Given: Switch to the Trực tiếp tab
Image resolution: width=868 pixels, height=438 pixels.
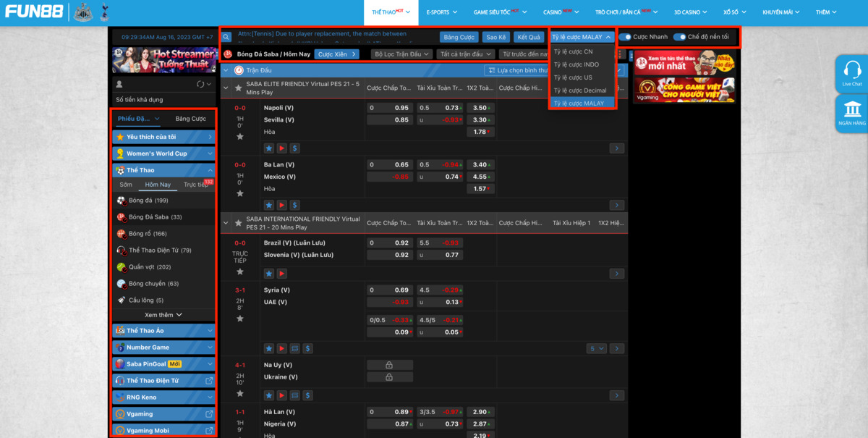Looking at the screenshot, I should coord(196,185).
